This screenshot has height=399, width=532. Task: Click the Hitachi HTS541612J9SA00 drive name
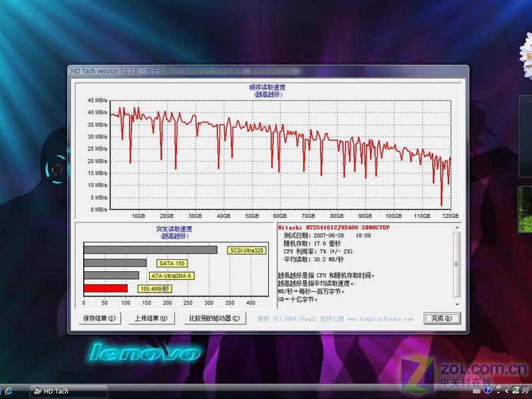334,227
